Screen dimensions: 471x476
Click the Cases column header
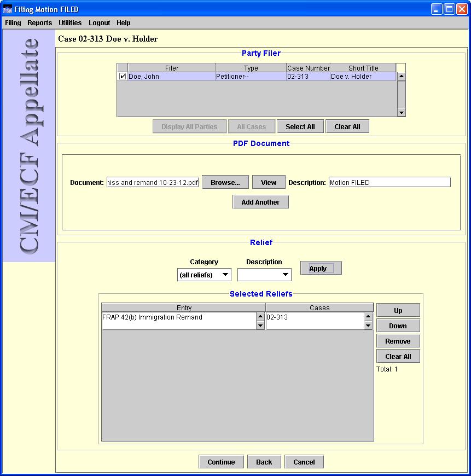tap(319, 307)
